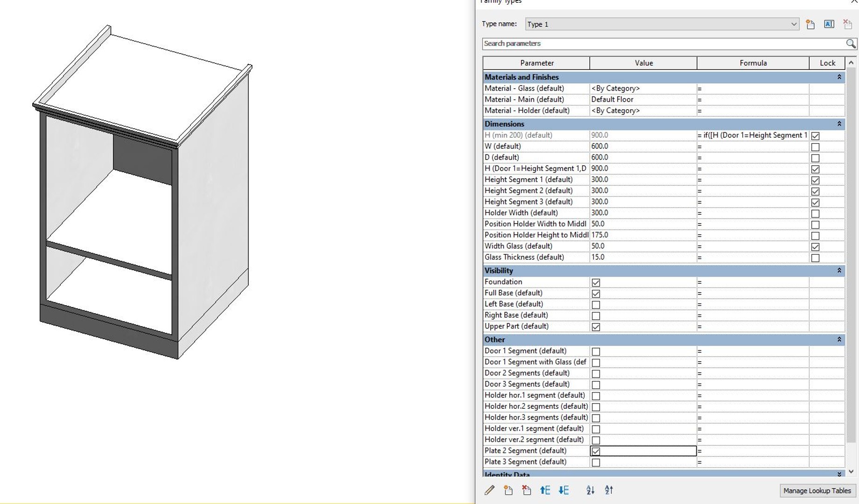
Task: Toggle lock for Holder Width
Action: click(815, 214)
